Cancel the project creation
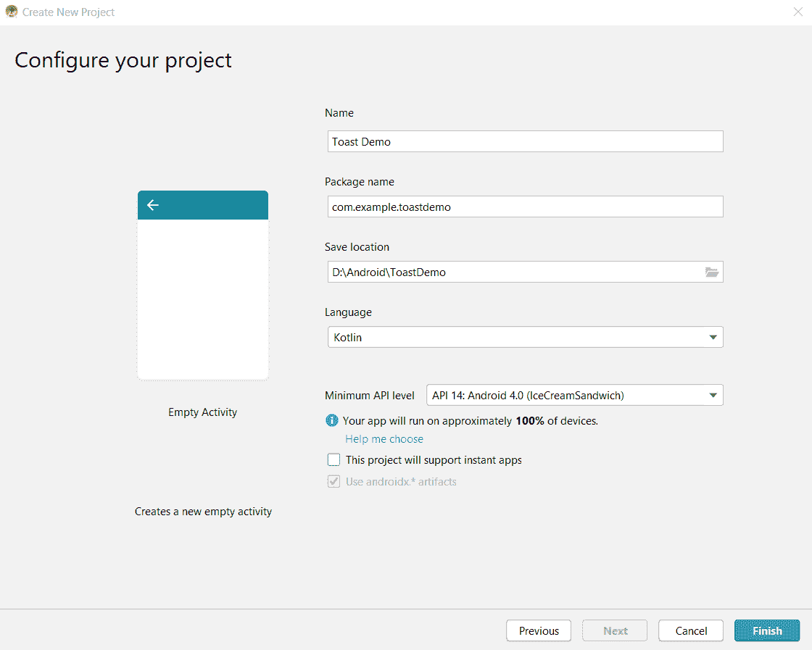812x650 pixels. [x=690, y=630]
